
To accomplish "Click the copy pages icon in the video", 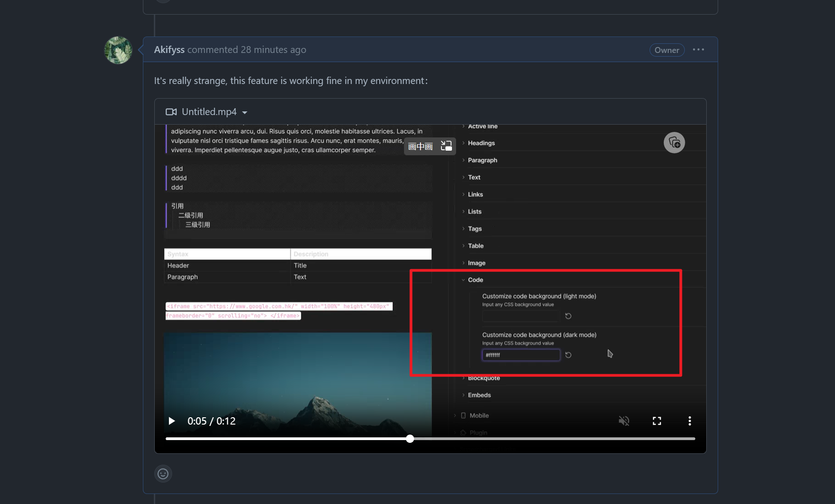I will (x=674, y=142).
